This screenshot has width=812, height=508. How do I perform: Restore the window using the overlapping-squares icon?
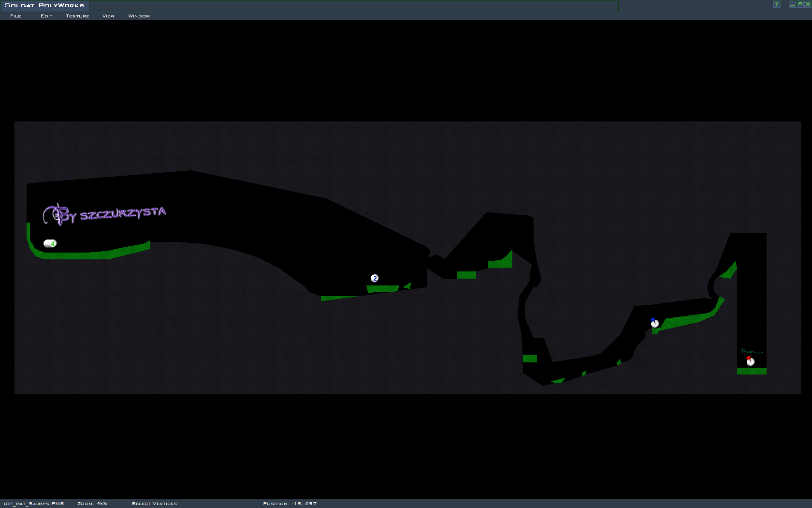pos(800,4)
